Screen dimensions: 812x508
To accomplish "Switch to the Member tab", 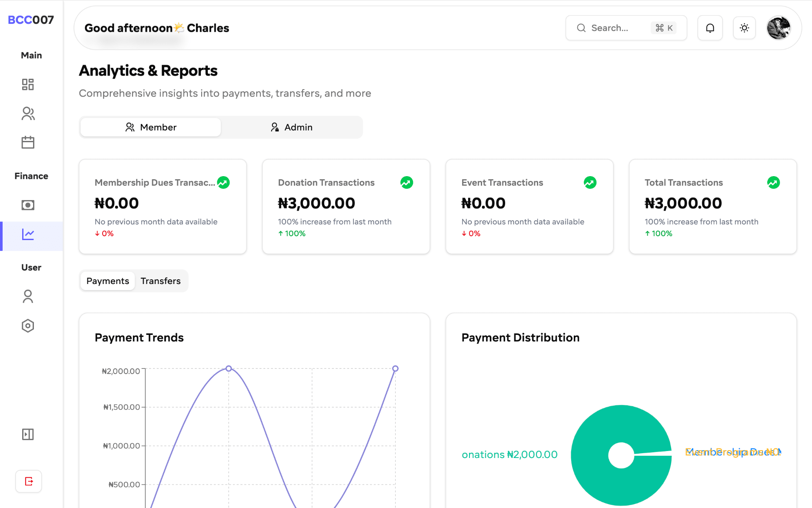I will click(150, 127).
